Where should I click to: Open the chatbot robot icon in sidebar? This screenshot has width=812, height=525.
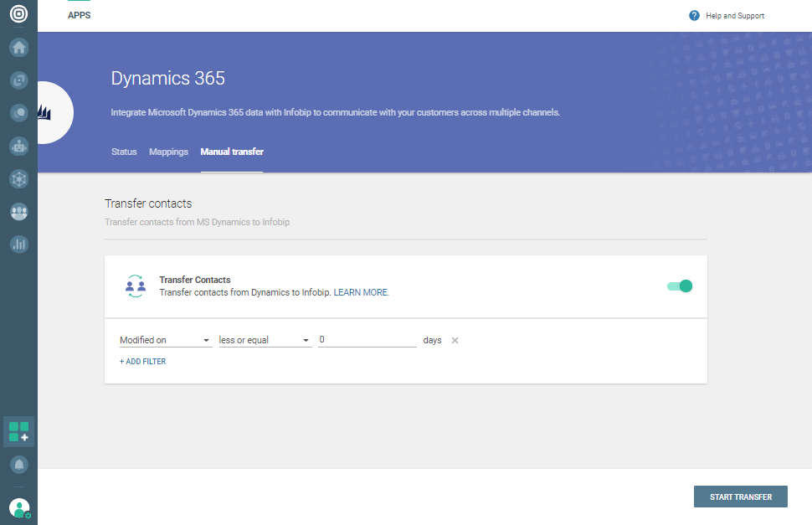[18, 146]
